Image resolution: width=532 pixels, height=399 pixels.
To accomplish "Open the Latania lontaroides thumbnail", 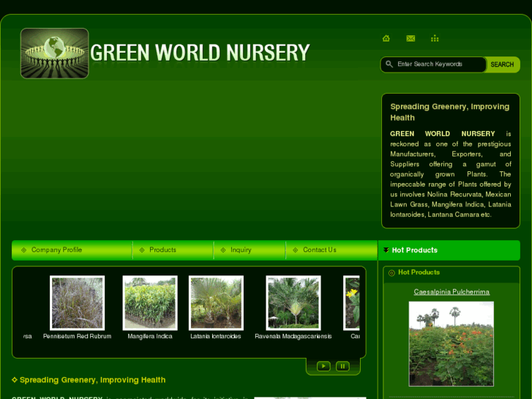I will [x=216, y=303].
